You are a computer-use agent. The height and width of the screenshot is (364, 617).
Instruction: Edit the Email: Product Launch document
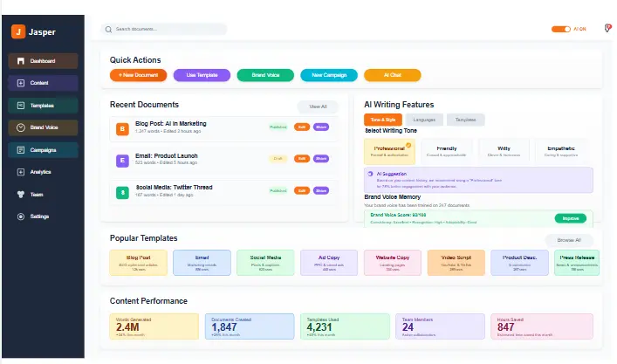[x=302, y=159]
